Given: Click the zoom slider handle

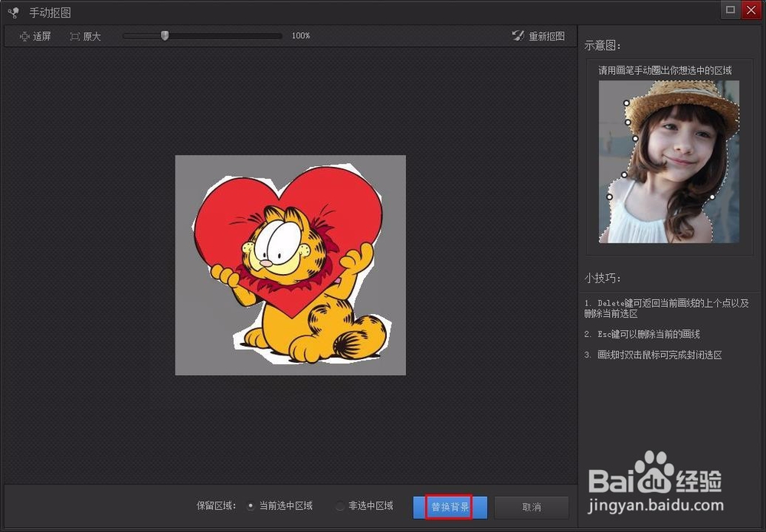Looking at the screenshot, I should pos(165,36).
